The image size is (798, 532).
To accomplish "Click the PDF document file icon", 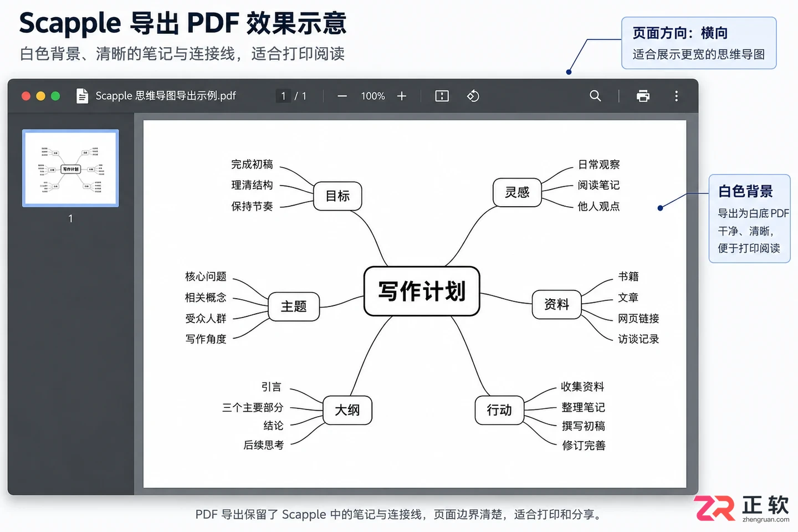I will 82,96.
